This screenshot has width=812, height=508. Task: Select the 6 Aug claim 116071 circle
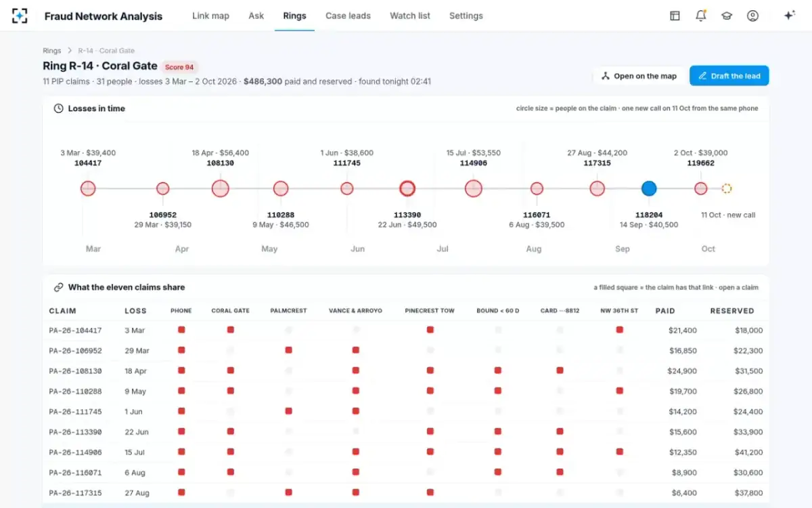point(537,188)
